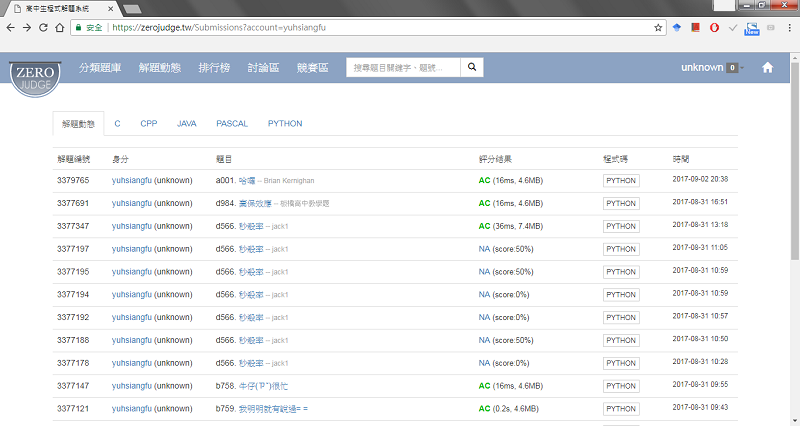Screen dimensions: 800x426
Task: Open yuhsiangfu profile on row 3377691
Action: [132, 203]
